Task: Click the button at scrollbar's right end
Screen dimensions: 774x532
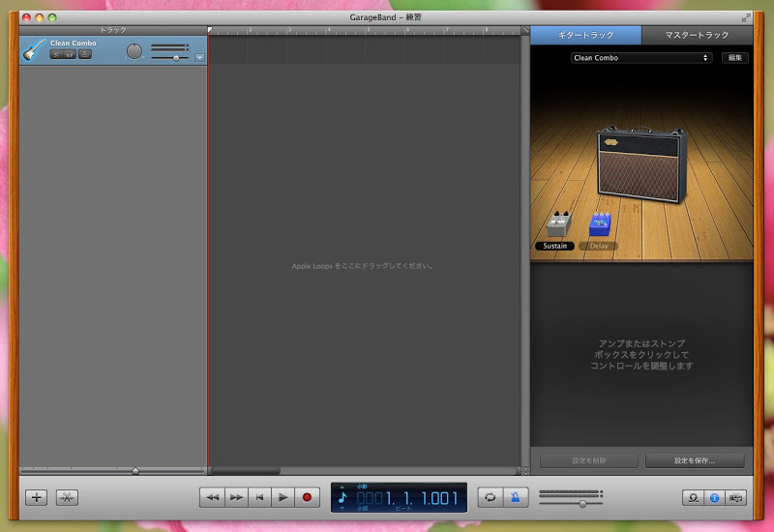Action: (x=525, y=471)
